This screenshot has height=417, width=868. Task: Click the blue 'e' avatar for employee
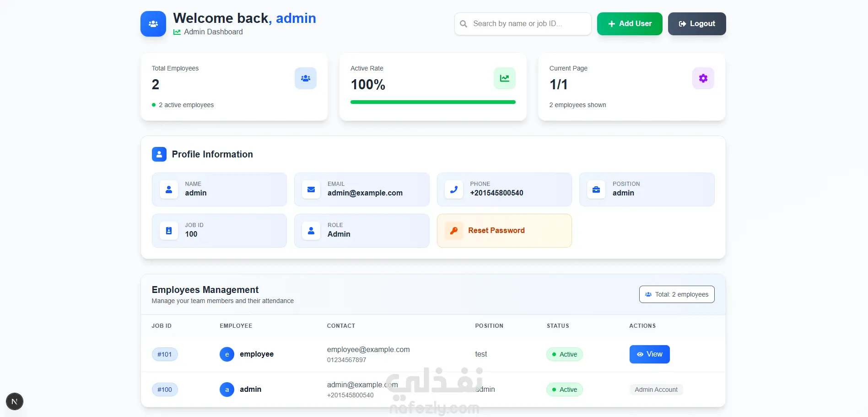(x=227, y=354)
